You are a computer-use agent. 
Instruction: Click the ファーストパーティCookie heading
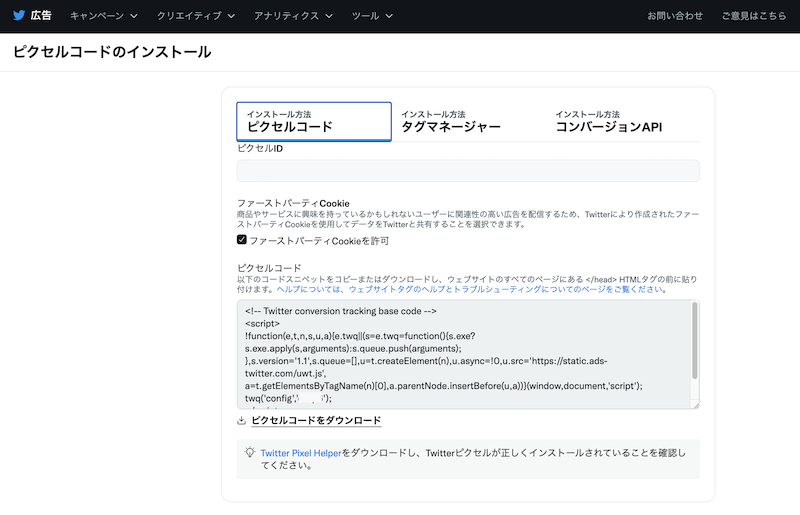[293, 203]
